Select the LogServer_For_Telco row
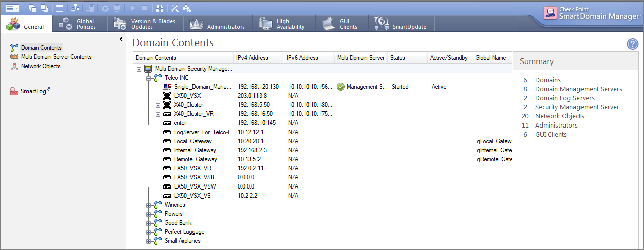The width and height of the screenshot is (644, 250). click(x=323, y=132)
